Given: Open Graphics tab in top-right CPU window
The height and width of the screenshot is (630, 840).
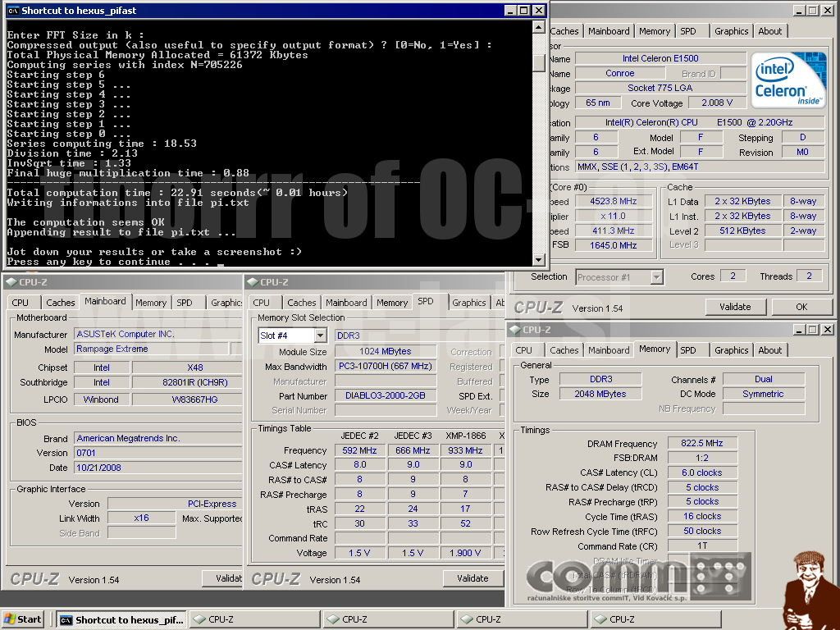Looking at the screenshot, I should 731,32.
